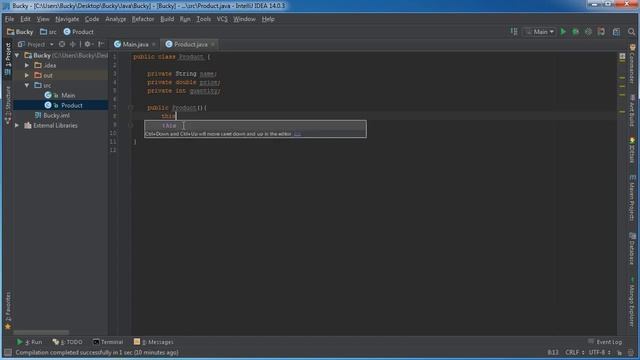Fold the Product constructor at gutter
This screenshot has width=640, height=360.
(131, 108)
